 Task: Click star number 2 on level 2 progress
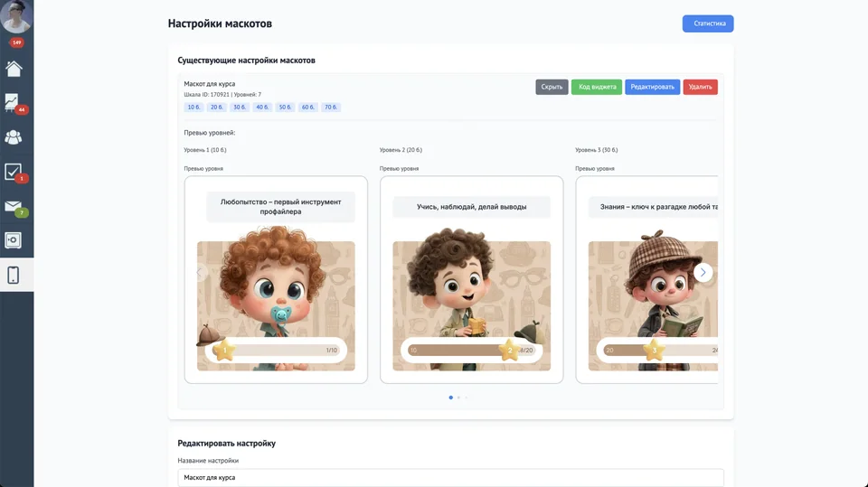pos(509,350)
